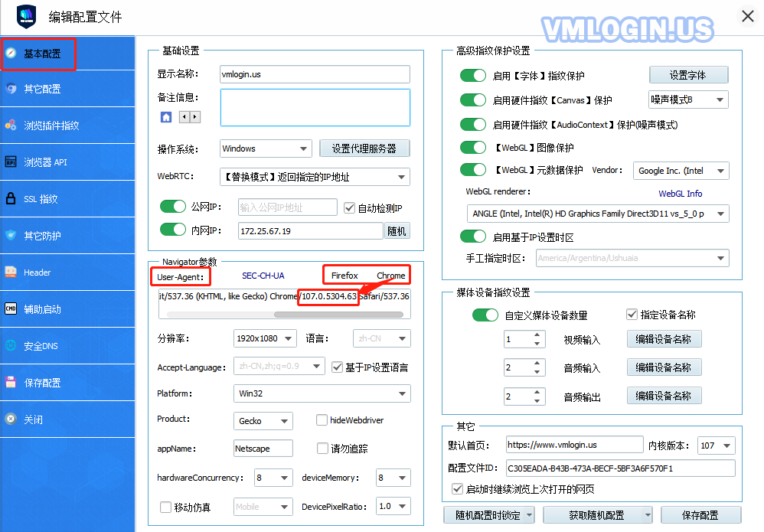Open the 浏览器 API section
Viewport: 764px width, 532px height.
coord(67,162)
